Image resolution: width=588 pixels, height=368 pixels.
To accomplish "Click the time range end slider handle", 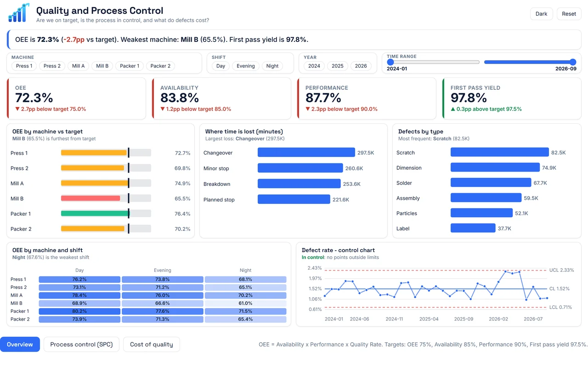I will tap(573, 62).
